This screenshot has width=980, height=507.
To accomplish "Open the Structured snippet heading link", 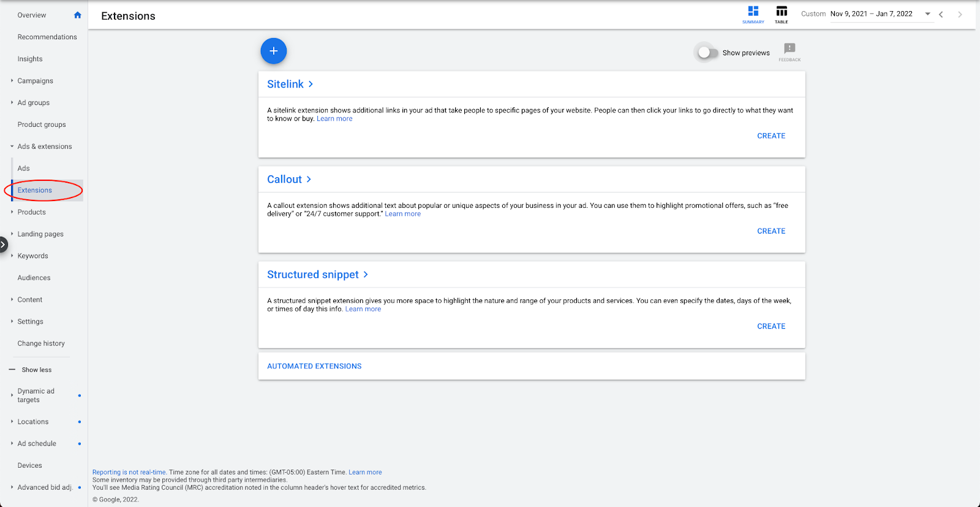I will click(x=313, y=275).
